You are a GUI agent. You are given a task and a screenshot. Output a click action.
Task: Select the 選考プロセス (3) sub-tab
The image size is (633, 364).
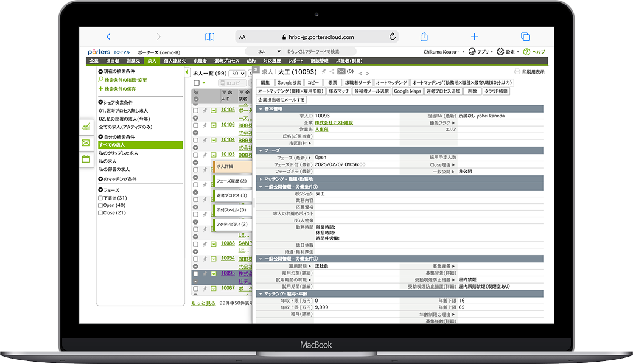(x=233, y=195)
